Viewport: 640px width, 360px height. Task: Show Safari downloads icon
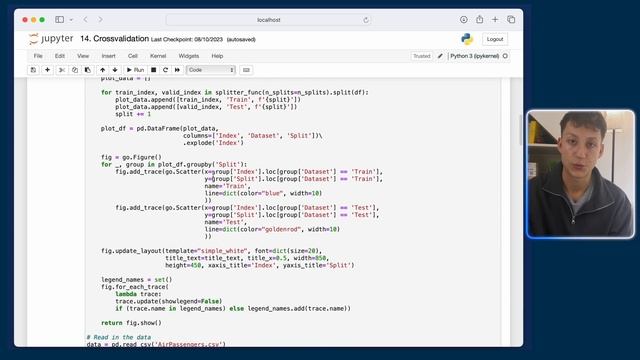click(x=464, y=20)
